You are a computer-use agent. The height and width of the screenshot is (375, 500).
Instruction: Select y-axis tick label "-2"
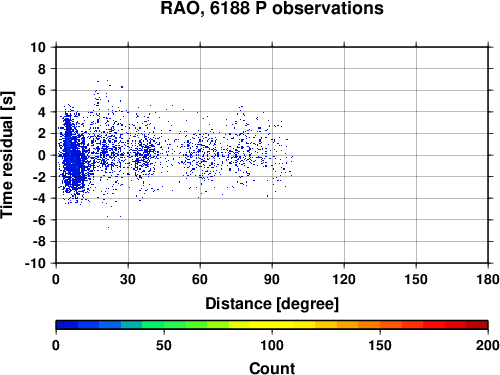39,177
